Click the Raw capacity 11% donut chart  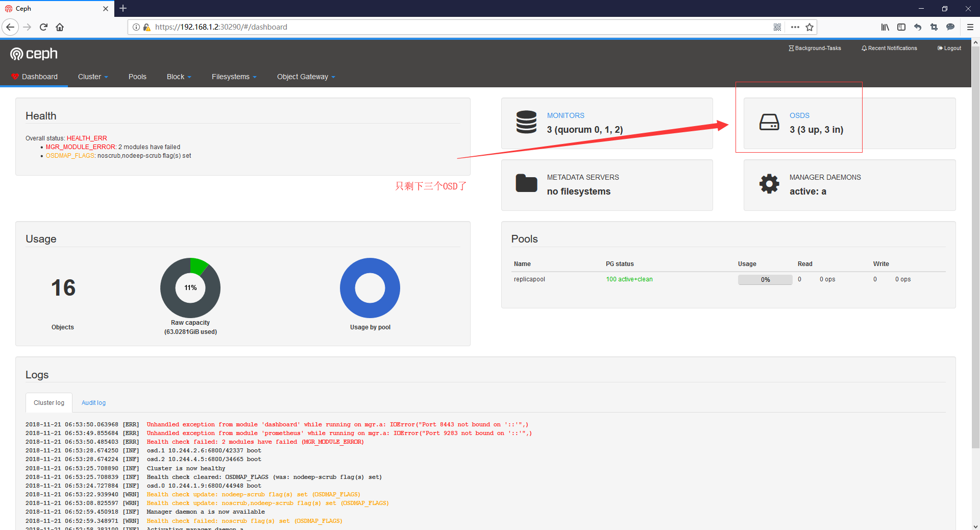[190, 288]
